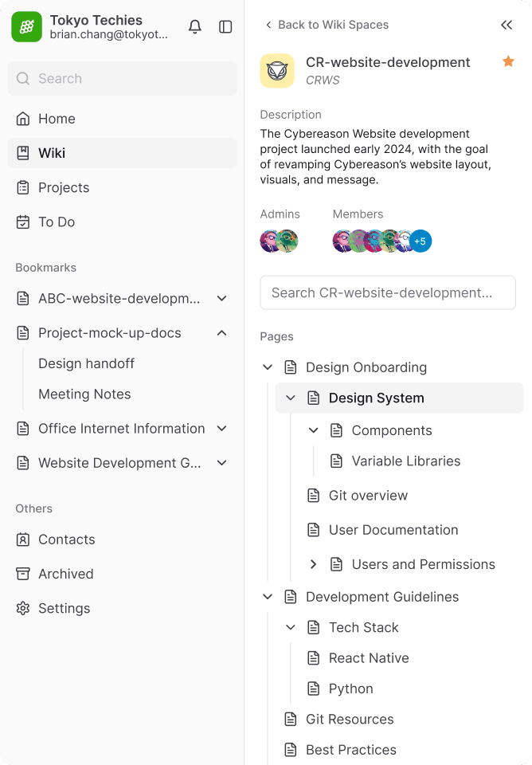
Task: Open the Design Onboarding page
Action: click(x=366, y=367)
